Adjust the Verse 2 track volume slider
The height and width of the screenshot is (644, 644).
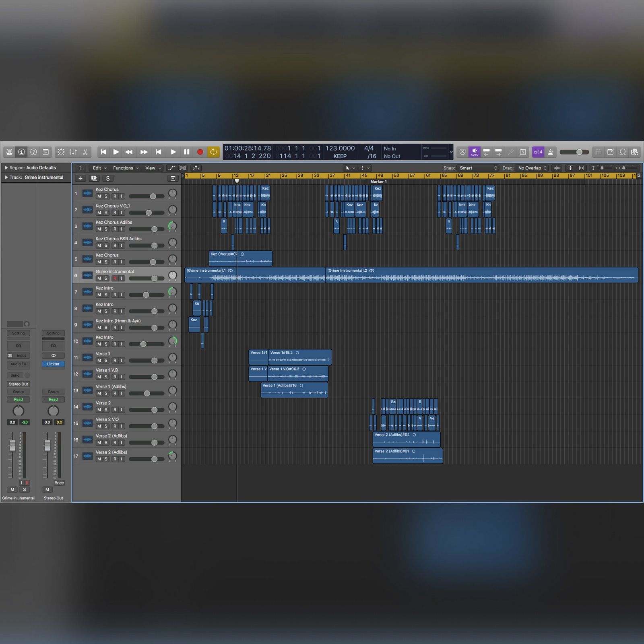154,410
